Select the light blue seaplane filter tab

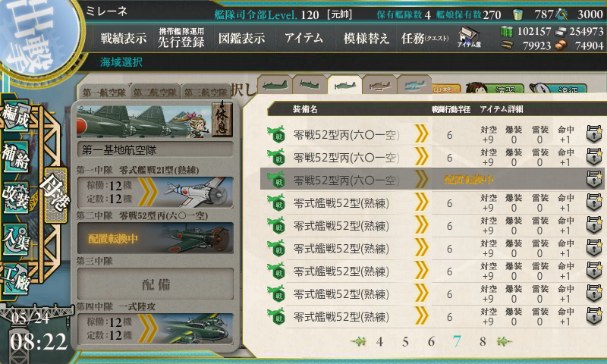point(415,84)
